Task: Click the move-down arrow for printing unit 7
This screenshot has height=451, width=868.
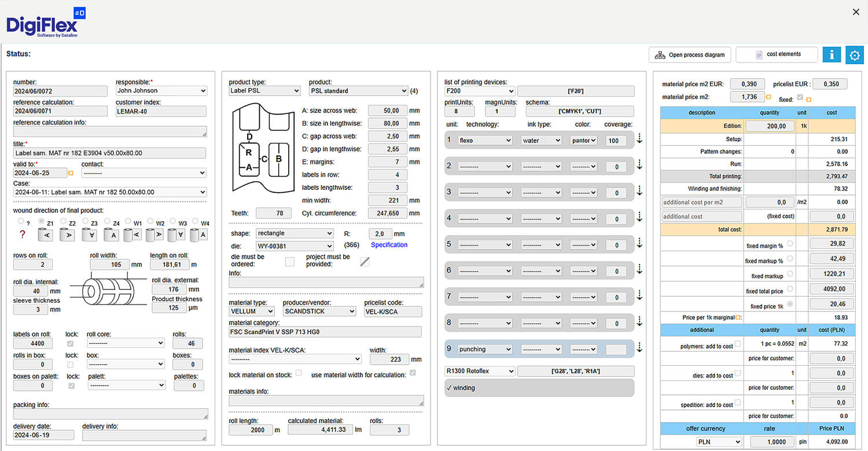Action: click(x=639, y=295)
